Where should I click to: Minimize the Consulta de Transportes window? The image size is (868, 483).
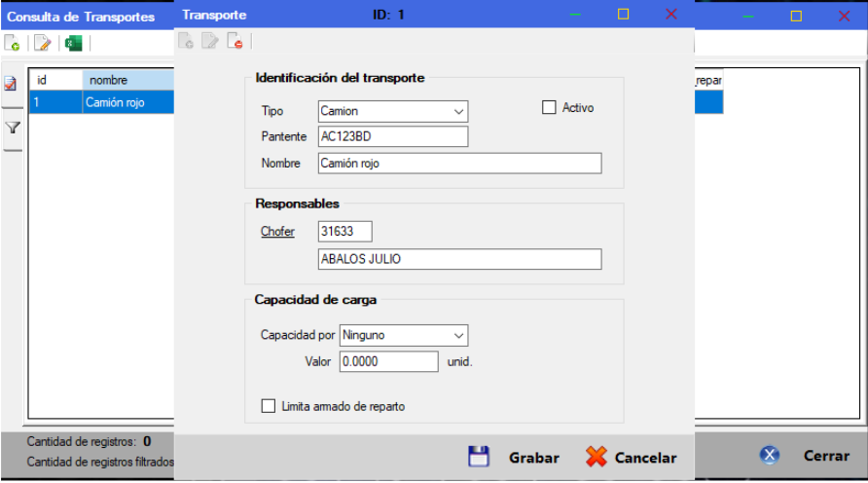click(x=748, y=16)
